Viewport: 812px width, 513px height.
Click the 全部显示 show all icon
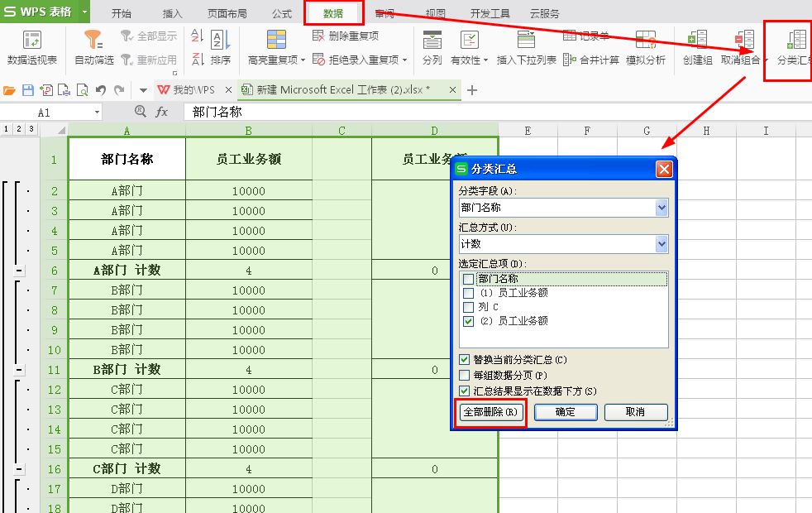(127, 36)
